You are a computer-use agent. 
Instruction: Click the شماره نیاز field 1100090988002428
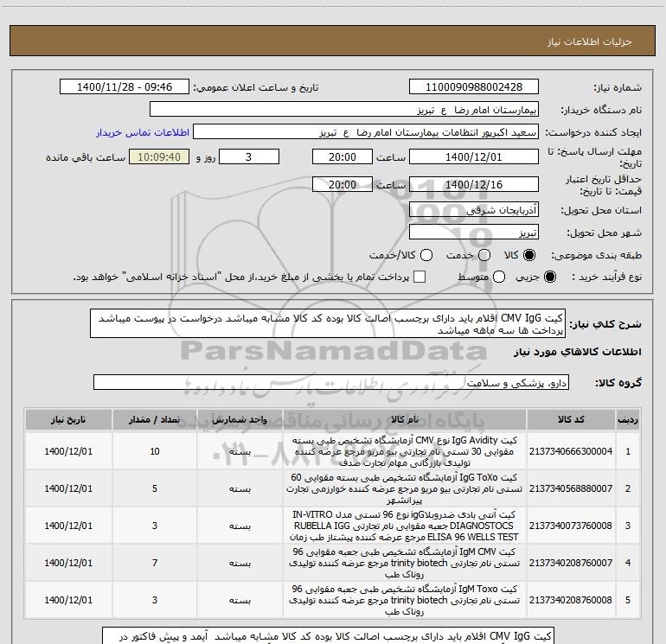(474, 87)
